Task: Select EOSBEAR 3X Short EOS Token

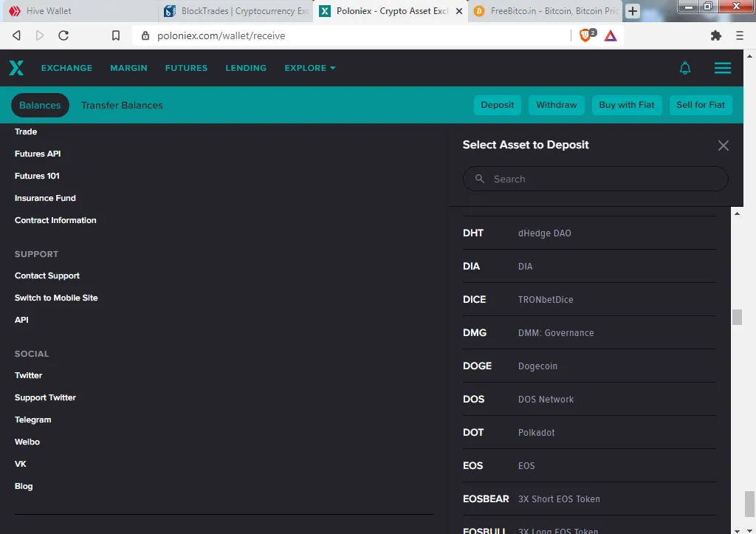Action: 589,499
